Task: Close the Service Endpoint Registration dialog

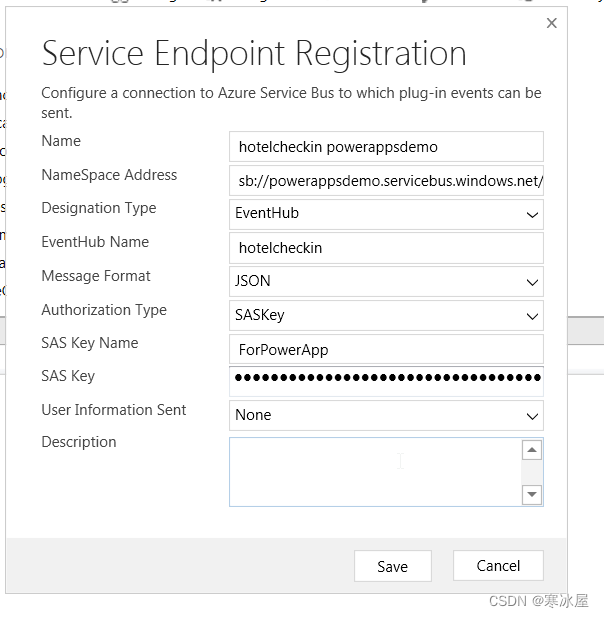Action: click(x=551, y=23)
